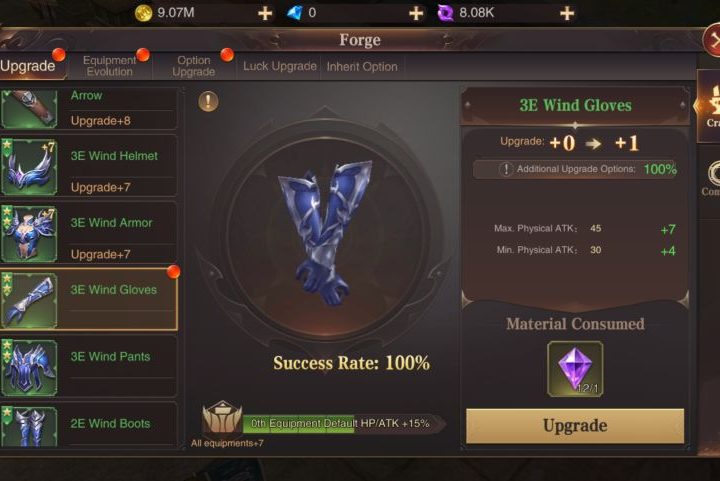Click the equipment HP/ATK bonus progress bar

pos(341,424)
